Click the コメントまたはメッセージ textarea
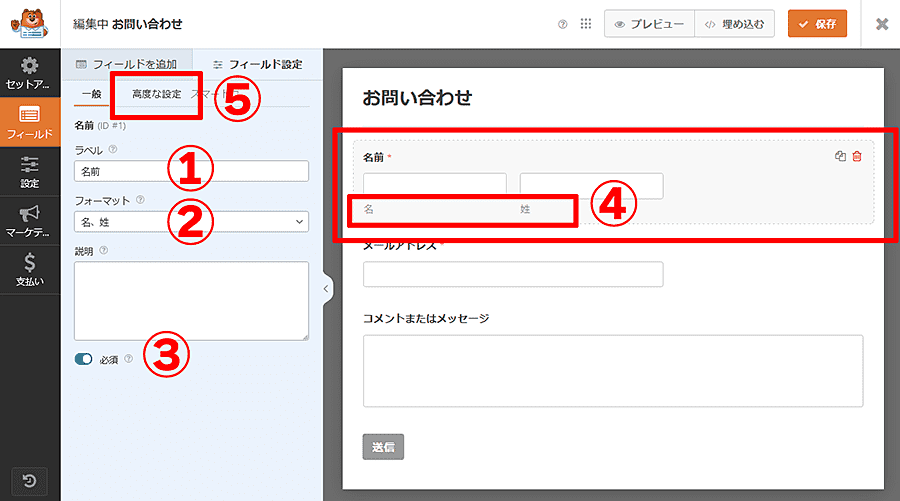900x501 pixels. (x=613, y=371)
